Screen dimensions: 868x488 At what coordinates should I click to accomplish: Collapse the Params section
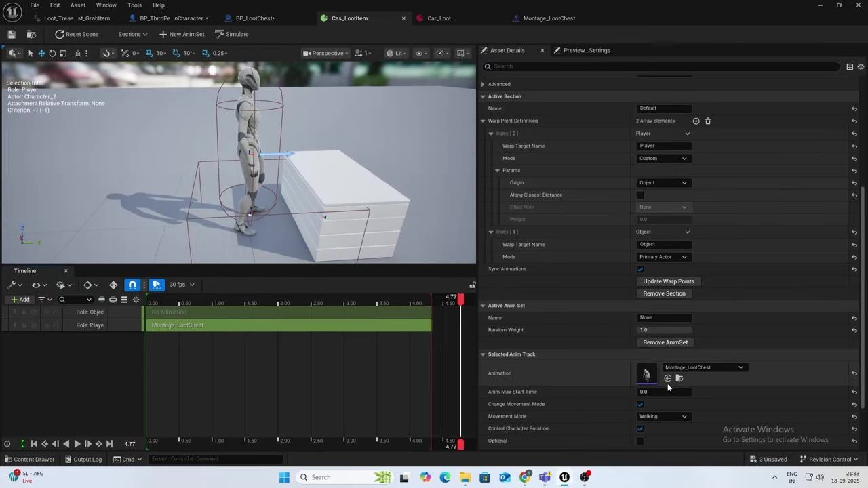pos(497,171)
